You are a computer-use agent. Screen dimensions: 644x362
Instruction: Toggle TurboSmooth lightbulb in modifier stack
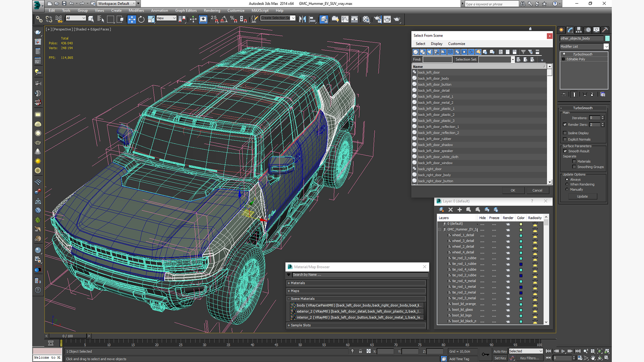[x=564, y=54]
